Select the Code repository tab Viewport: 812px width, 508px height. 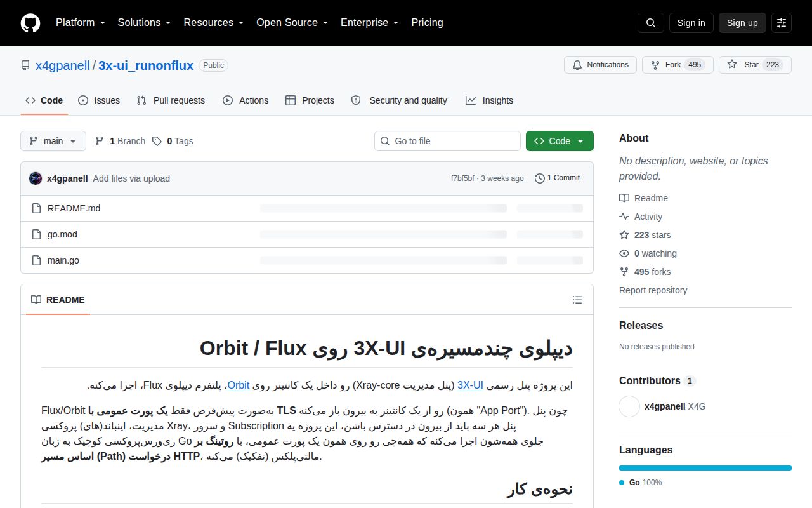click(x=44, y=100)
